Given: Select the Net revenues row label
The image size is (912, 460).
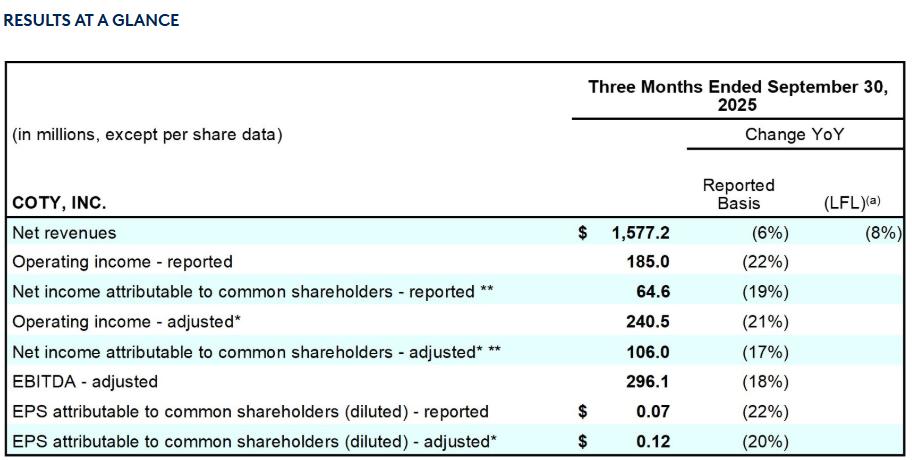Looking at the screenshot, I should point(64,233).
